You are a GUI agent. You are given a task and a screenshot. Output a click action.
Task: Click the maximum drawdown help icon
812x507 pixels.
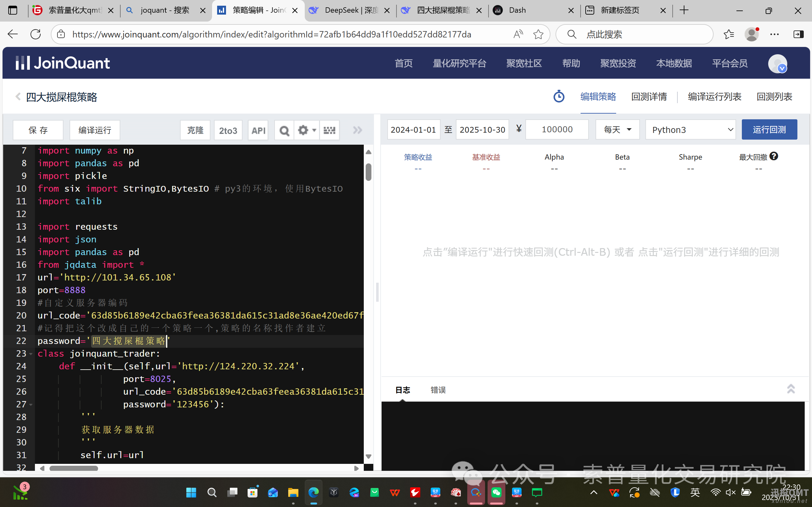pyautogui.click(x=774, y=155)
